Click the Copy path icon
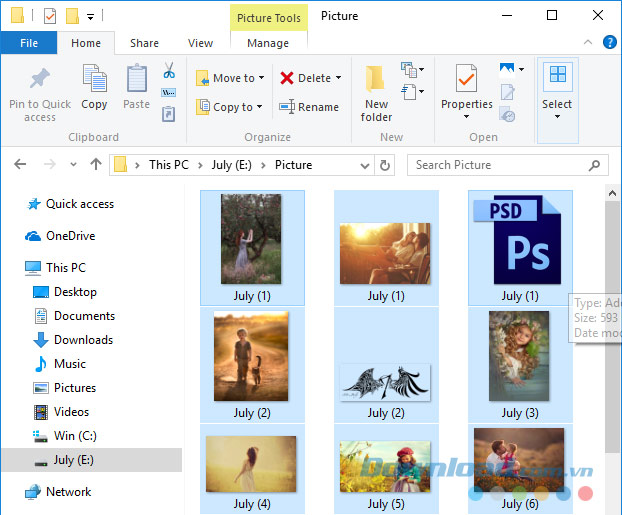 click(169, 93)
